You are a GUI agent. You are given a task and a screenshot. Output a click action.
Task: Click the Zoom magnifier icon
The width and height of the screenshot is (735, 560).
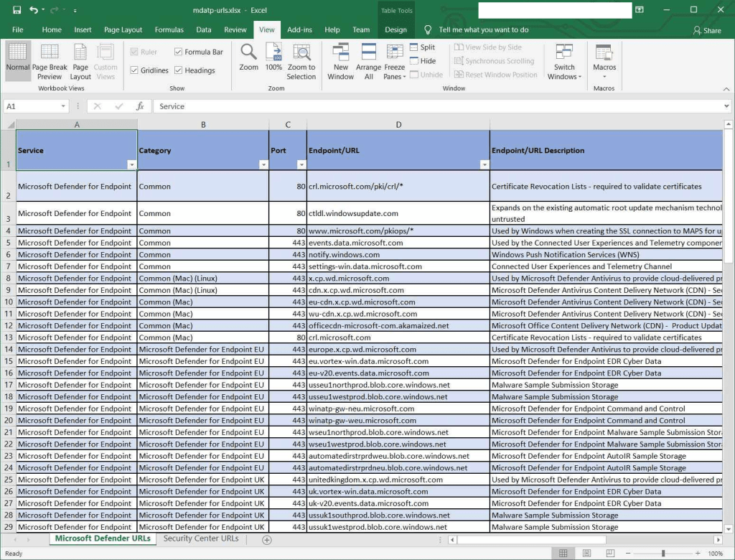249,57
